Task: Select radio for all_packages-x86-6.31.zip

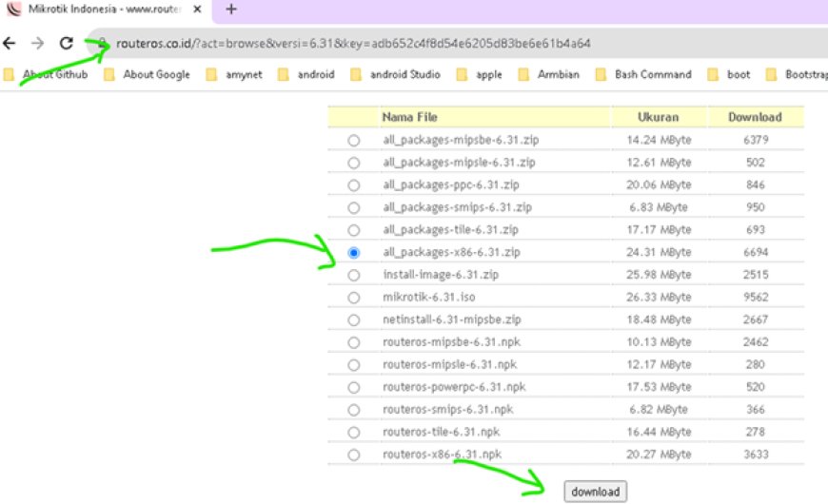Action: click(x=353, y=253)
